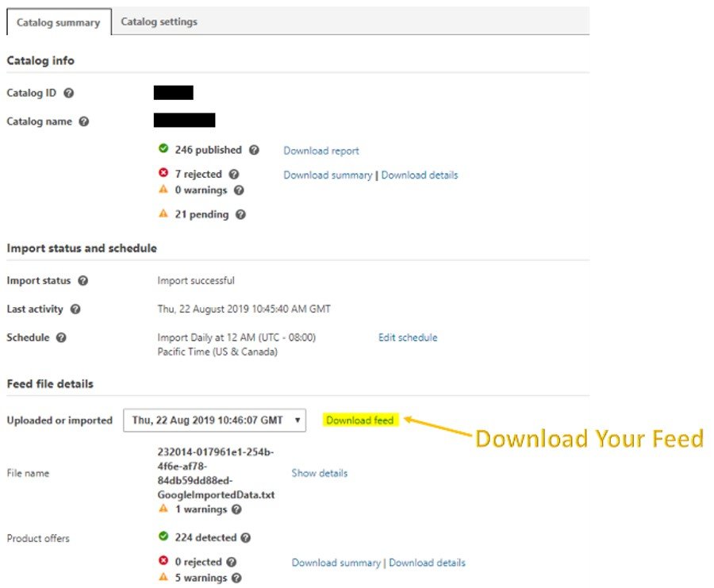Image resolution: width=714 pixels, height=588 pixels.
Task: Click help icon next to 21 pending
Action: click(240, 214)
